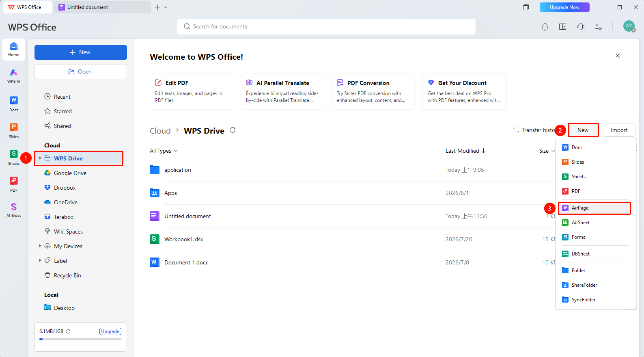Viewport: 644px width, 357px height.
Task: Open the Docs app in sidebar
Action: [14, 104]
